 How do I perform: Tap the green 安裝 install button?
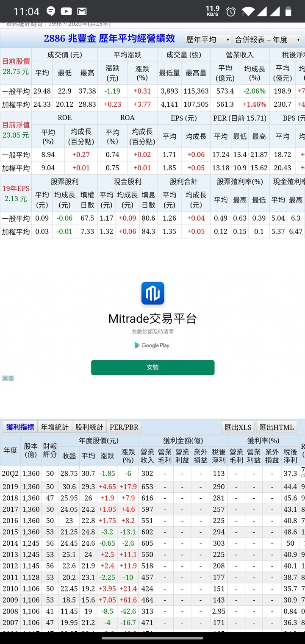152,367
